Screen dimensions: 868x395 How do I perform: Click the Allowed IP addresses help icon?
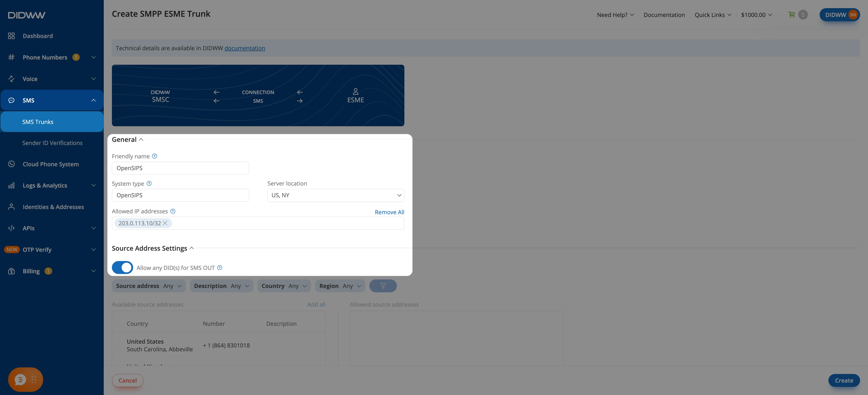pos(173,211)
